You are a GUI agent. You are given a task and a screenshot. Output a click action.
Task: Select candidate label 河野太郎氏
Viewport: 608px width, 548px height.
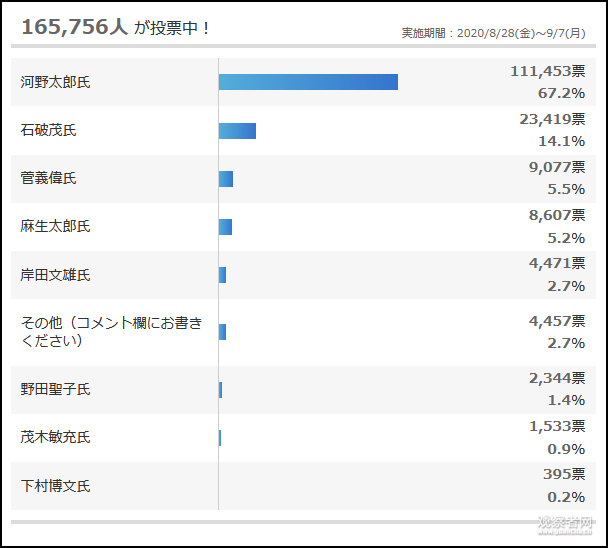55,82
